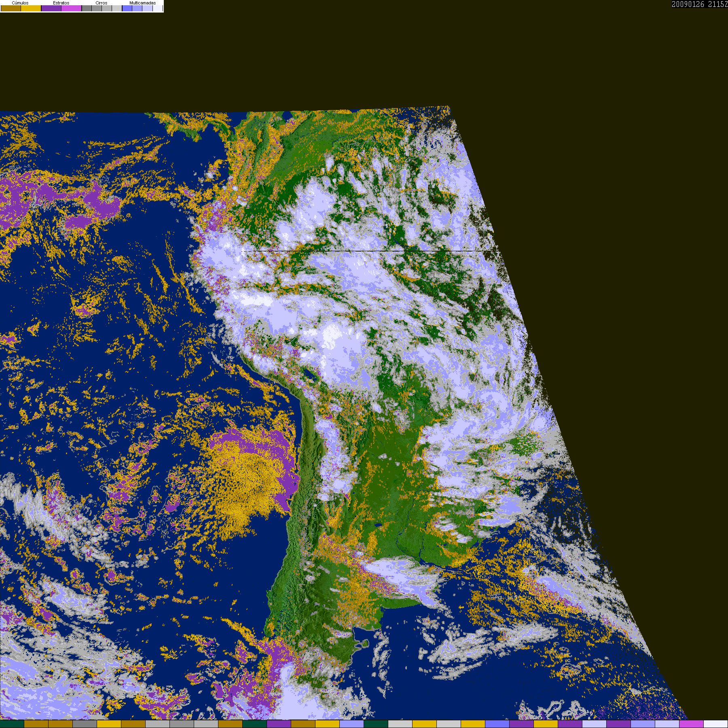
Task: Pick the second-darkest gray Cirros swatch
Action: (x=97, y=8)
